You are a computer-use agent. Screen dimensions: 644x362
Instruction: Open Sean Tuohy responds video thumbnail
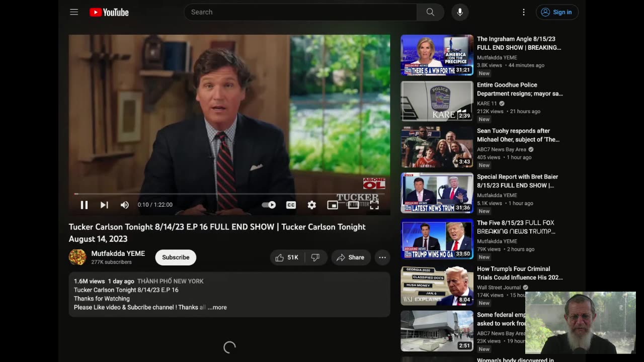click(437, 147)
